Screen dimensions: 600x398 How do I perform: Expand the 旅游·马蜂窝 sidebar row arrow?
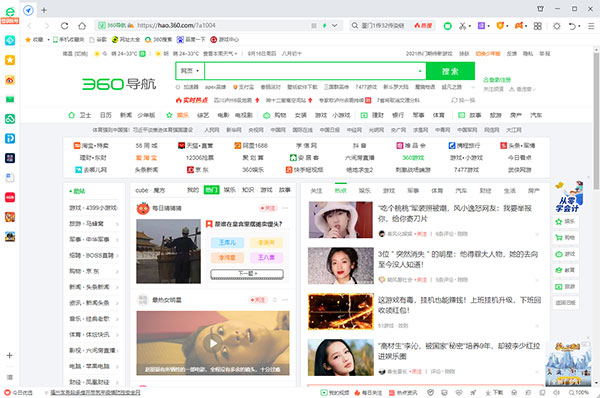pos(117,224)
